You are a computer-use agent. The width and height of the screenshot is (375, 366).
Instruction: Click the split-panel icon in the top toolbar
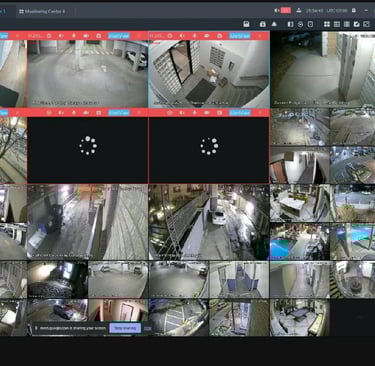click(290, 24)
